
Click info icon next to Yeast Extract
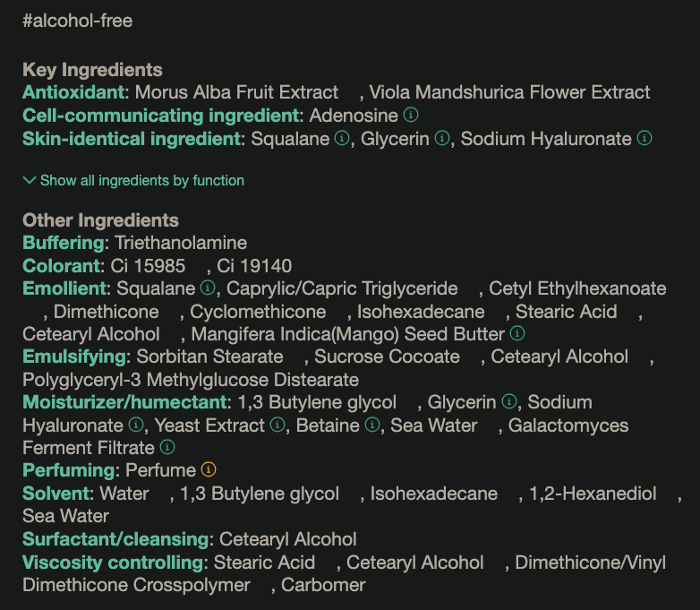click(277, 425)
